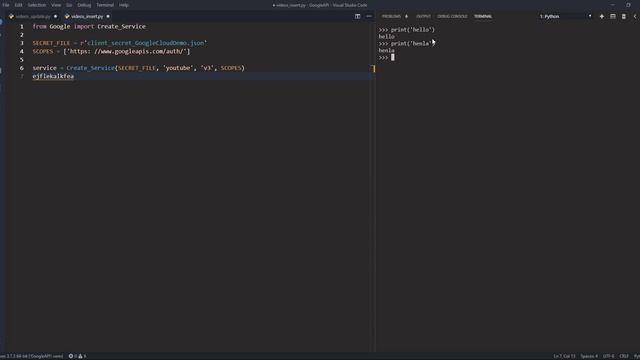Click the 'ejflekalkfea' text on line 7
The image size is (640, 360).
(53, 76)
